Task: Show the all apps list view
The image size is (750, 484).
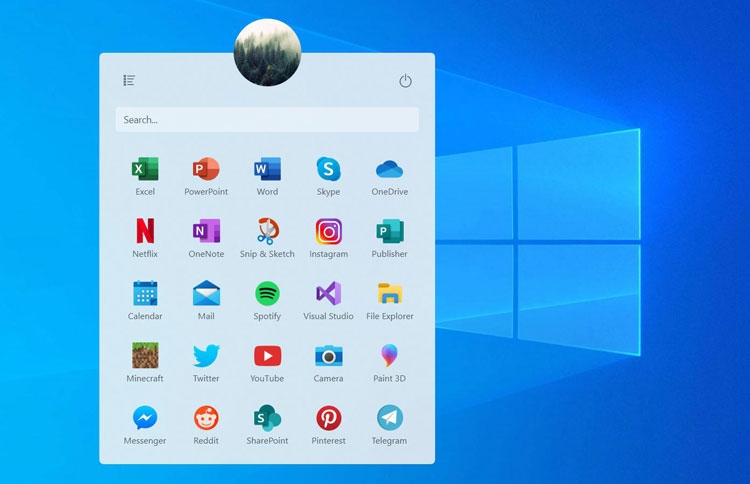Action: pyautogui.click(x=129, y=80)
